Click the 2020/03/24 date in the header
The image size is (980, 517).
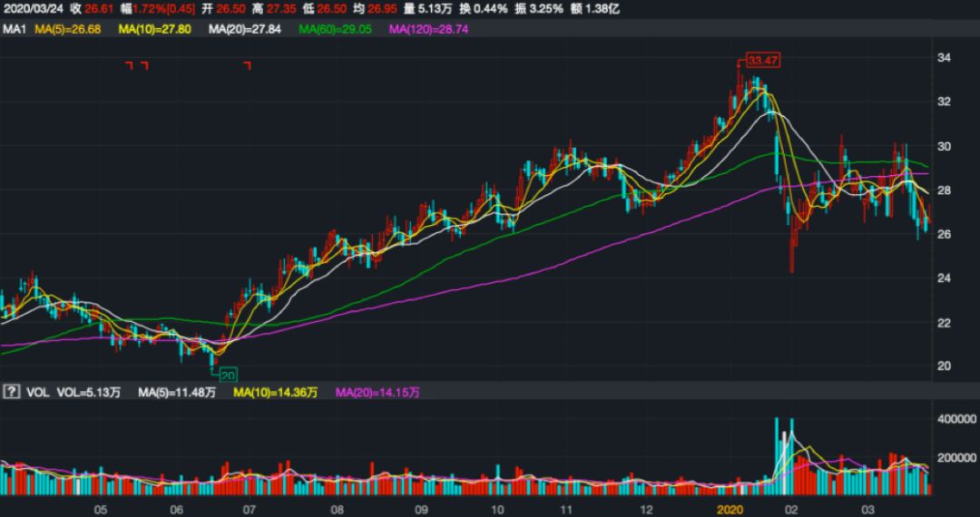point(33,8)
